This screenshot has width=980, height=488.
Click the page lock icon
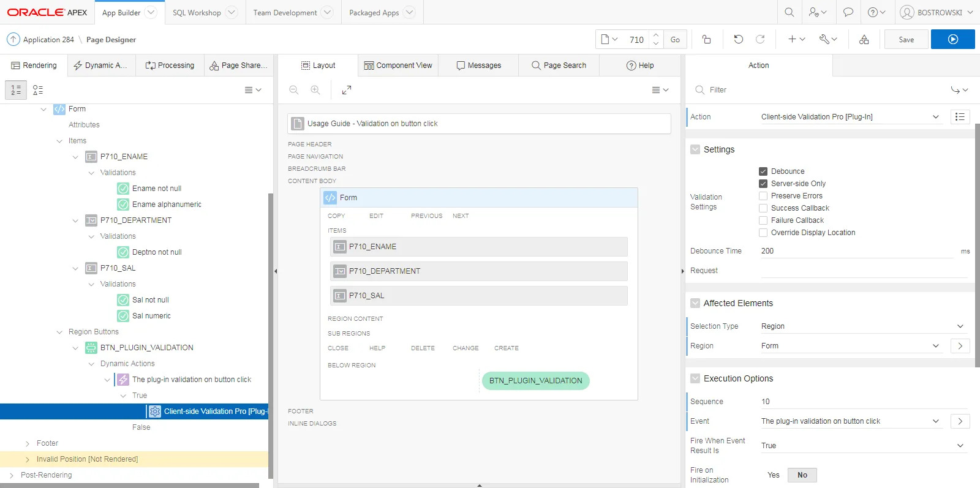(706, 39)
